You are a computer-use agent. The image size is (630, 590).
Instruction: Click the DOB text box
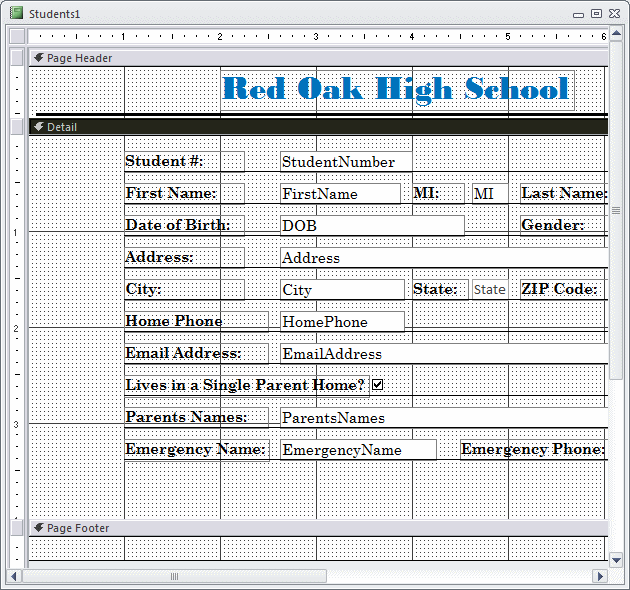coord(372,225)
